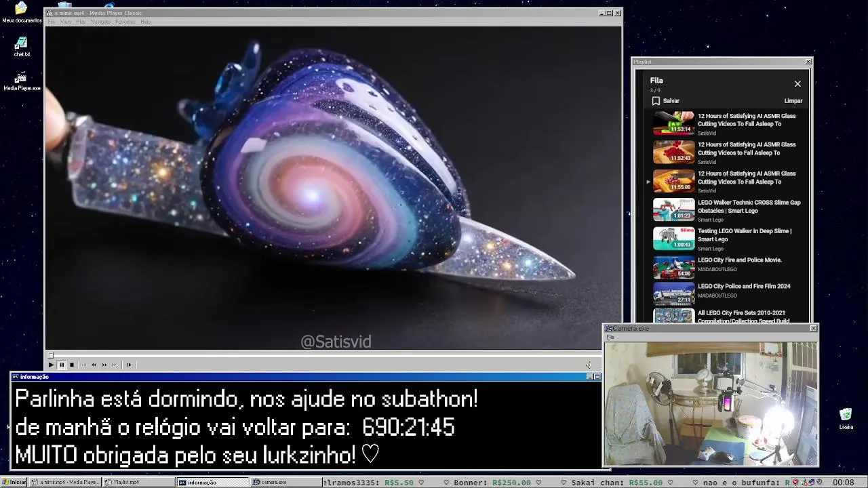
Task: Click the LEGO City Police thumbnail 27:11
Action: (673, 293)
